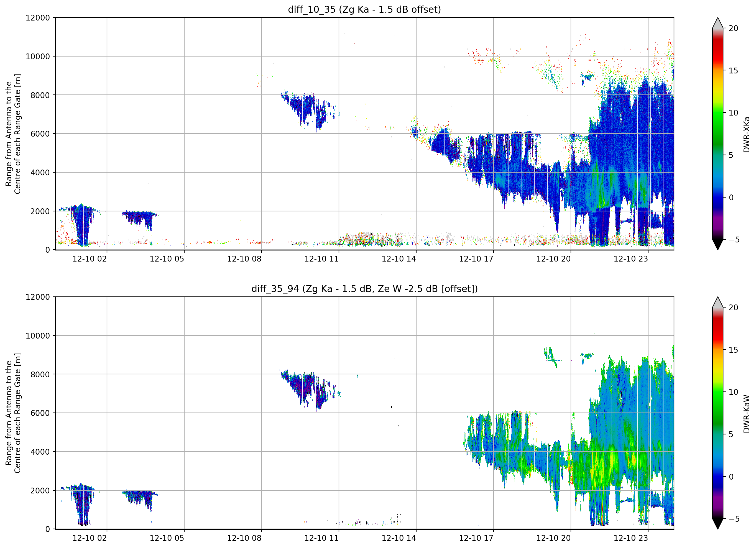Click top colorbar tick label '0'
Image resolution: width=756 pixels, height=548 pixels.
731,198
